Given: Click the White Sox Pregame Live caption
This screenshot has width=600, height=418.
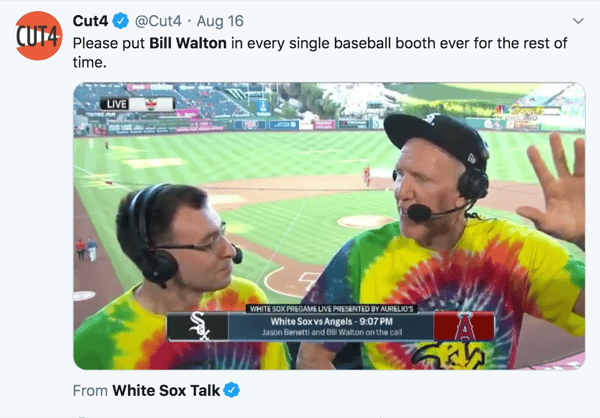Looking at the screenshot, I should [331, 309].
